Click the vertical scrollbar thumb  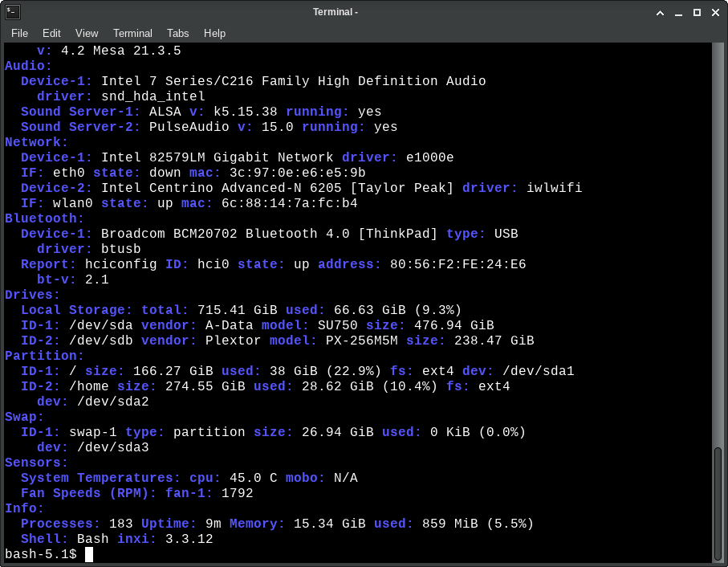point(718,502)
